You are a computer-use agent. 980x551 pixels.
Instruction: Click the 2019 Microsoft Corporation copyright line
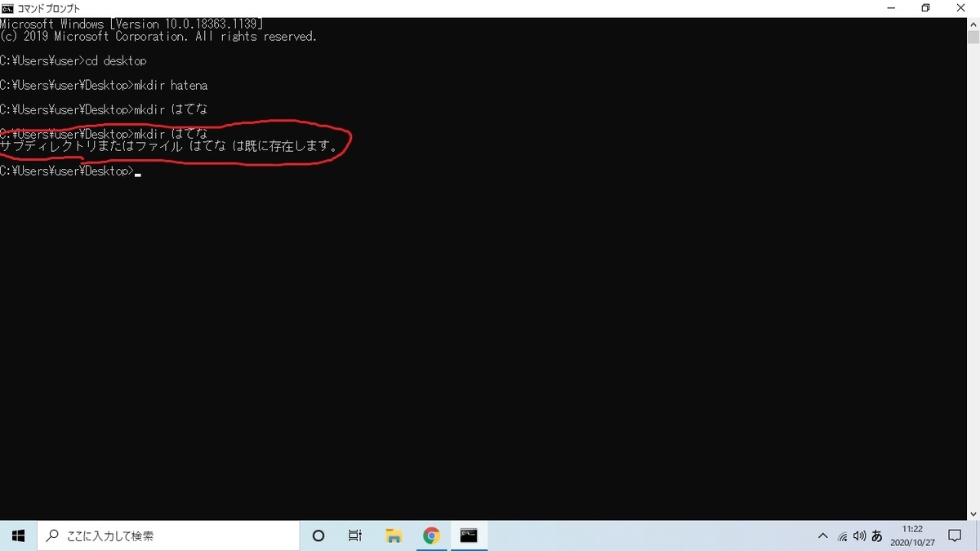pos(158,37)
